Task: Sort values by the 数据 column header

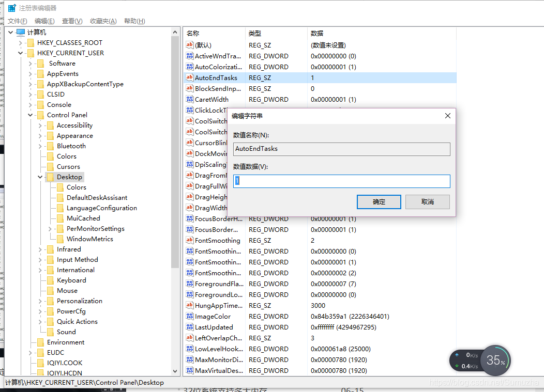Action: [x=382, y=33]
